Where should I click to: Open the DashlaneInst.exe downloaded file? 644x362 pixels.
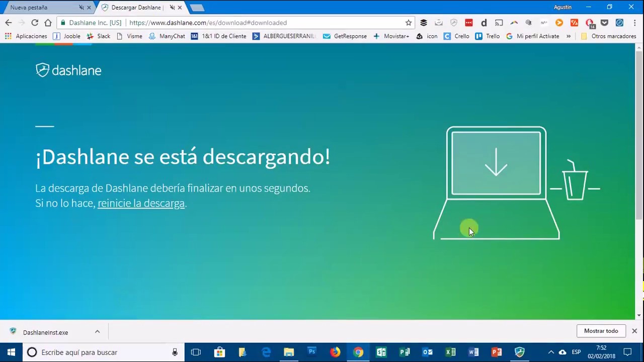tap(45, 332)
